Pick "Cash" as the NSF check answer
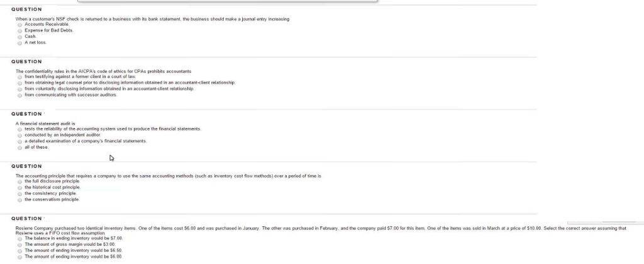 19,36
